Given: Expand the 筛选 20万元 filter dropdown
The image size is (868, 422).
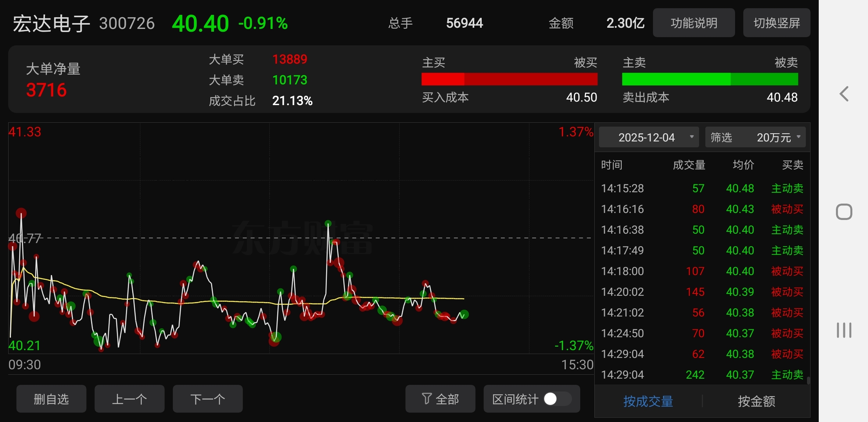Looking at the screenshot, I should tap(755, 138).
